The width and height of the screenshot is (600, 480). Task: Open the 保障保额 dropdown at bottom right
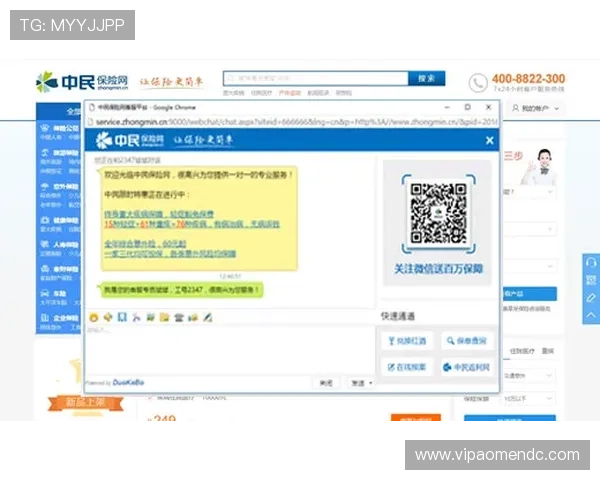[x=528, y=398]
